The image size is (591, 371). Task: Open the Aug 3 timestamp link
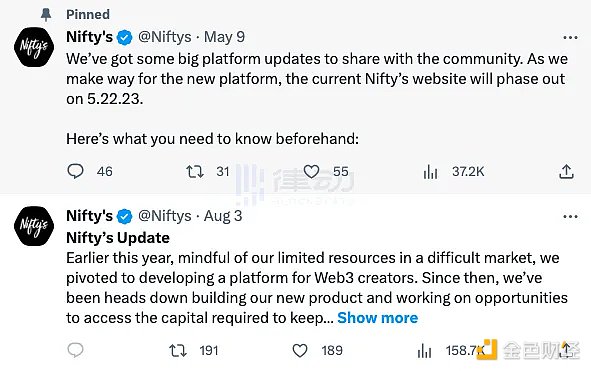point(223,216)
